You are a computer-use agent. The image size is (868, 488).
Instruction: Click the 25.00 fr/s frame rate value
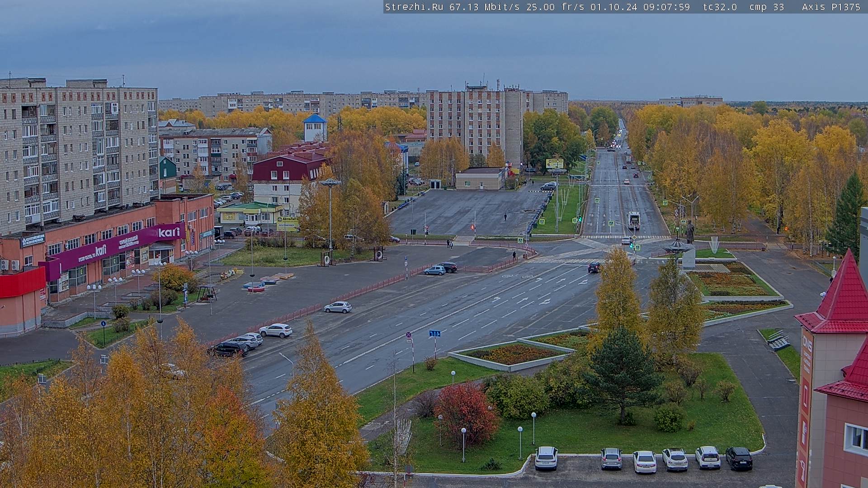556,7
